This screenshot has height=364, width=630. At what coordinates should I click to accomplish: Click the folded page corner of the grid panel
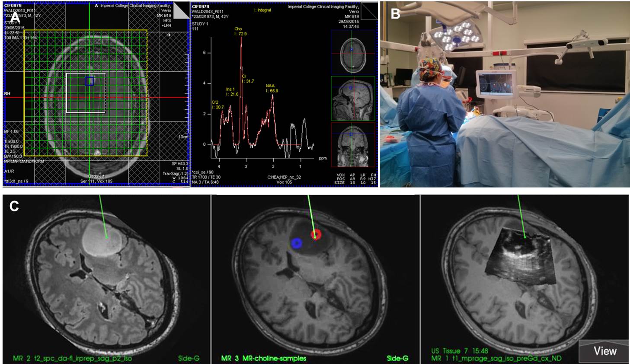pyautogui.click(x=182, y=11)
